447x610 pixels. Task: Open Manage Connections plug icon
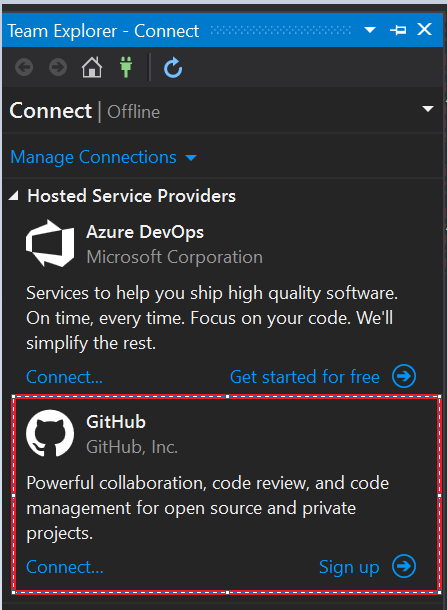(x=126, y=67)
